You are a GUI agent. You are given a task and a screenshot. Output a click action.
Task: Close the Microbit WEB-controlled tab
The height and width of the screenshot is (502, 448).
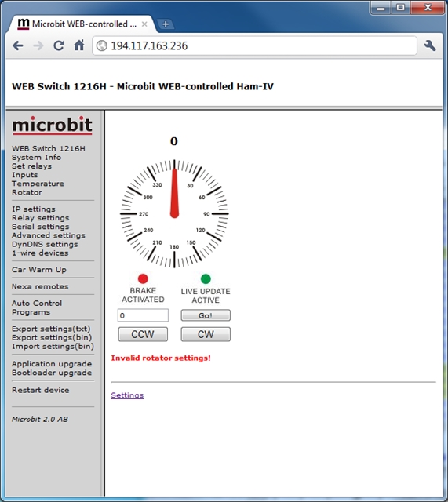pyautogui.click(x=144, y=24)
